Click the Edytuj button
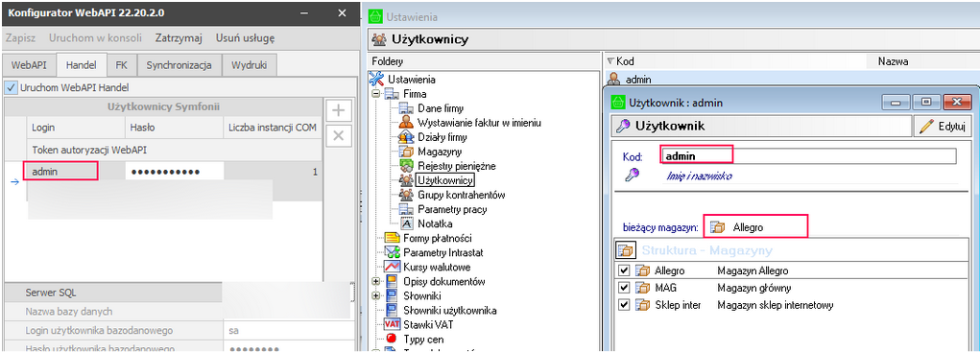Viewport: 980px width, 352px height. click(944, 126)
